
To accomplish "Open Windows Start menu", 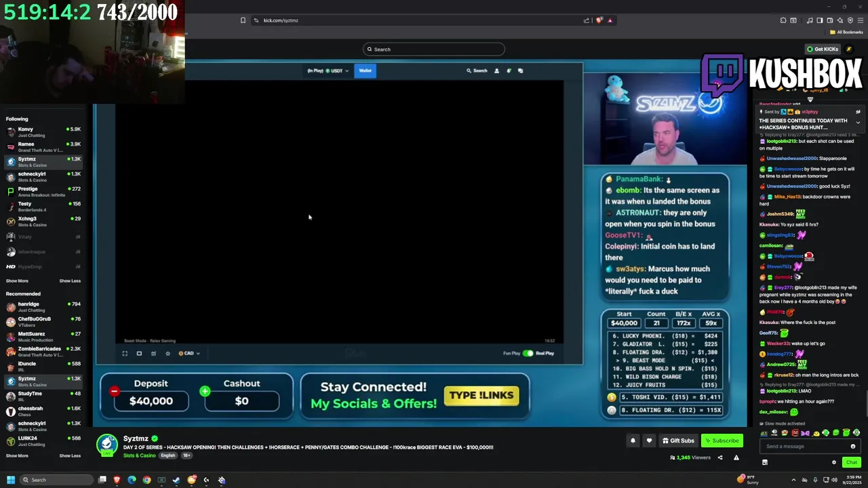I will 11,480.
